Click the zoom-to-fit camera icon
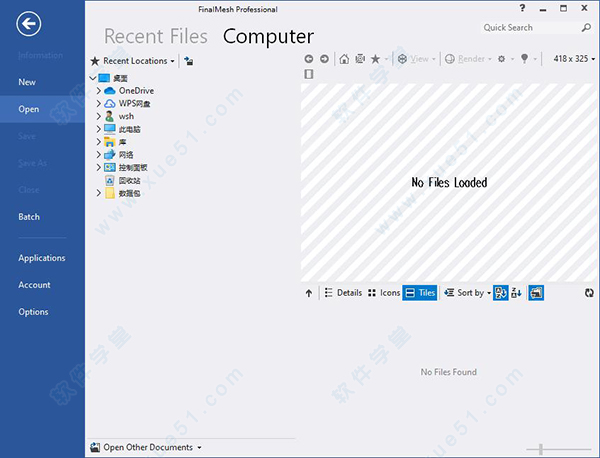Image resolution: width=600 pixels, height=458 pixels. click(x=360, y=59)
